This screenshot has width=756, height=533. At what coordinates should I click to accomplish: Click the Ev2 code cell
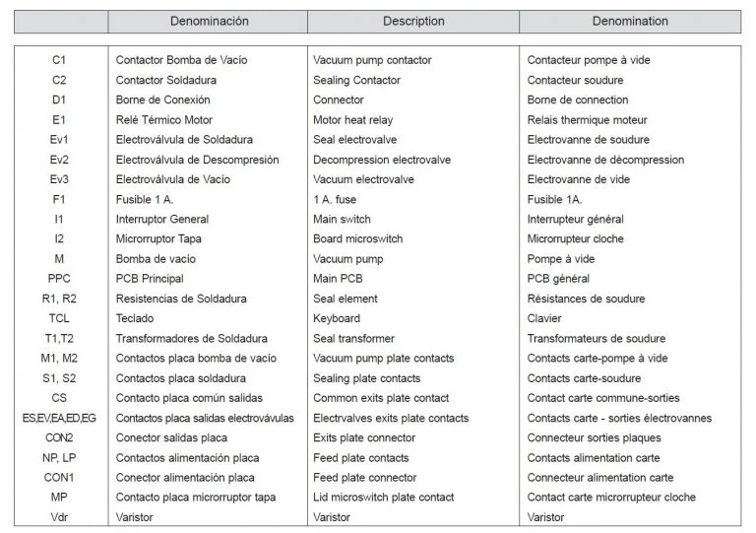[59, 160]
